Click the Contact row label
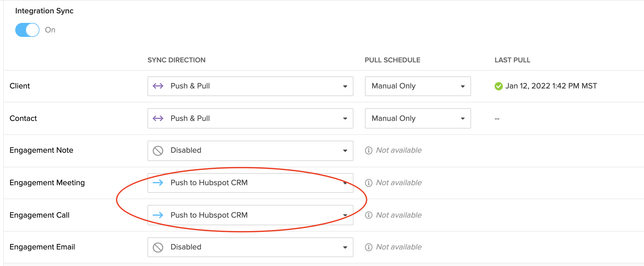The width and height of the screenshot is (644, 266). pos(23,118)
